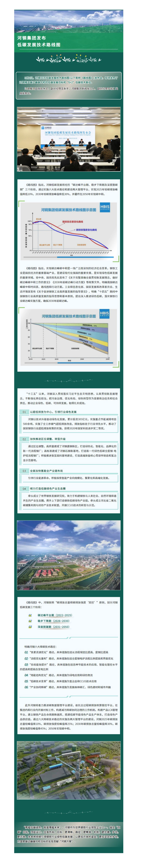The image size is (162, 868).
Task: Click the paragraph about 河钢以技术升级驱动绿色化发展
Action: [69, 424]
